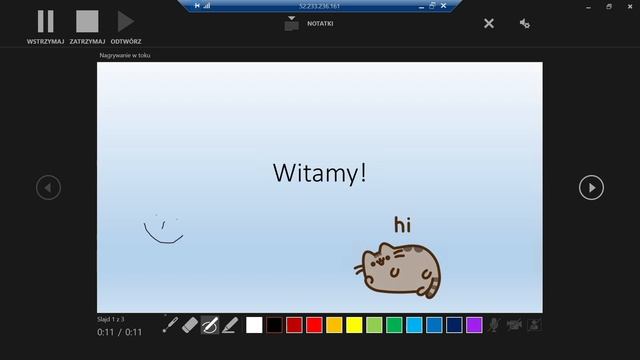
Task: Click the Nagrywanie w toku status text
Action: tap(125, 55)
